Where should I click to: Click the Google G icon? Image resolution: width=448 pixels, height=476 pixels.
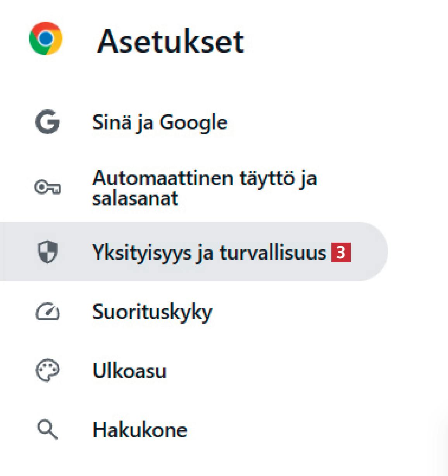[x=47, y=122]
